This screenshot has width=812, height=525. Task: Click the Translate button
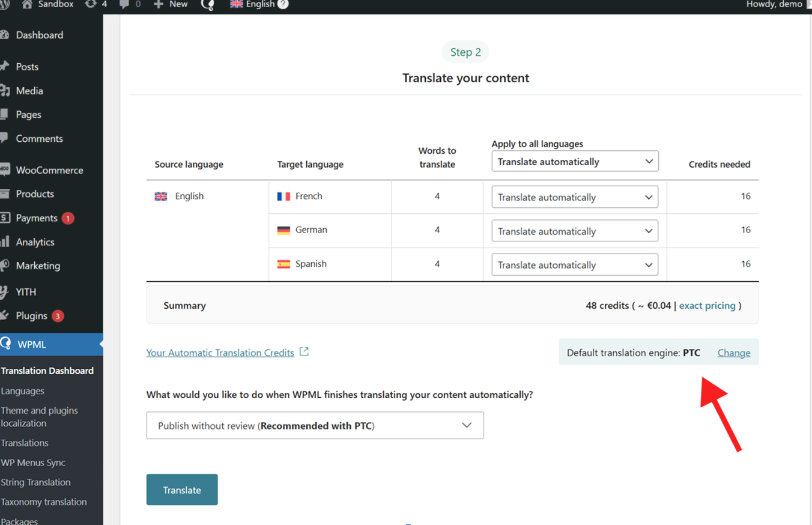(x=182, y=490)
